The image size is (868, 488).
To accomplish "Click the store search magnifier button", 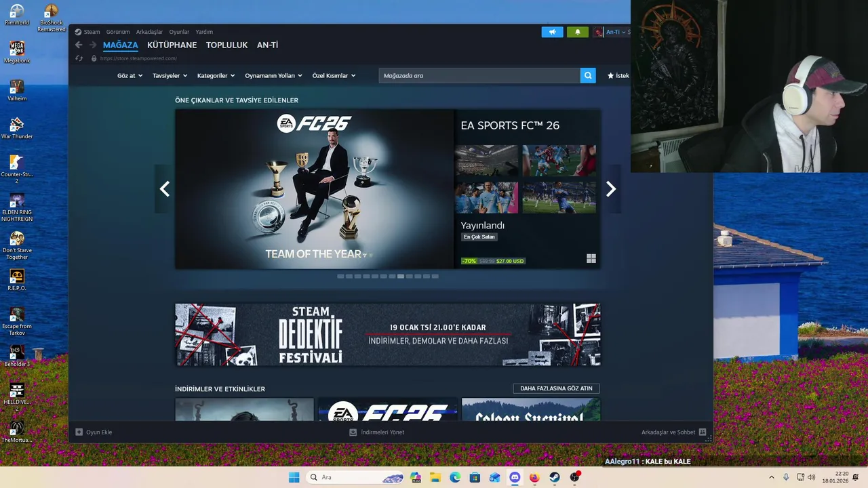I will pos(588,75).
